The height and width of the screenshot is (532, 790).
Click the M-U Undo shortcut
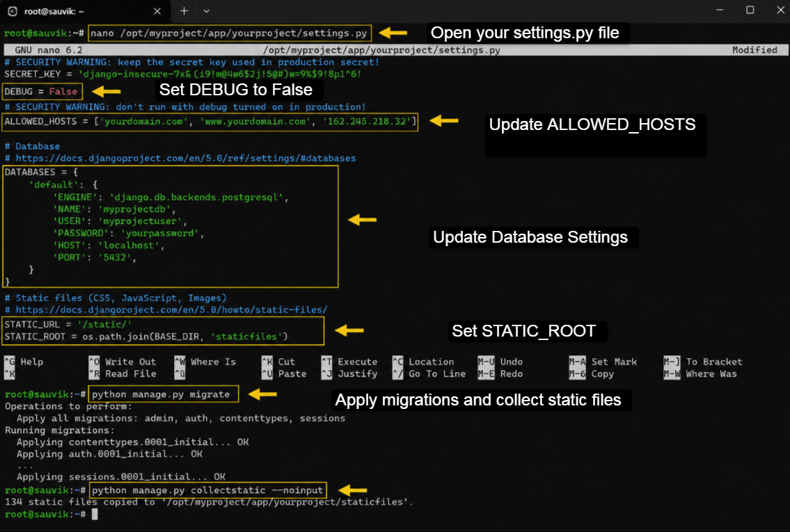(500, 362)
